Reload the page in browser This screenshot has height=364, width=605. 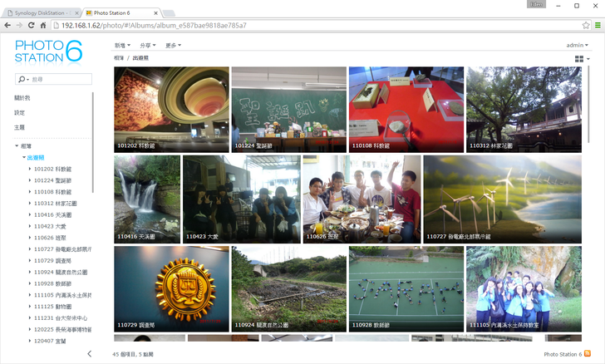[31, 26]
